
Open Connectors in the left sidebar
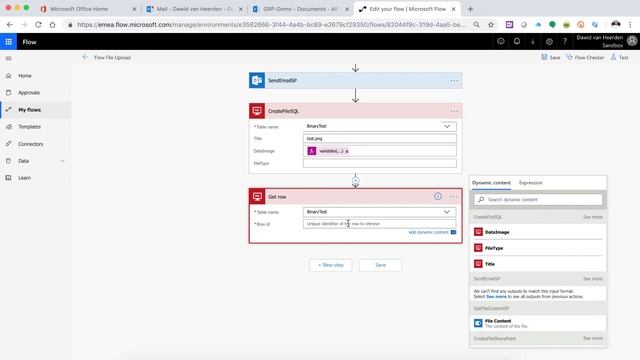(x=30, y=144)
